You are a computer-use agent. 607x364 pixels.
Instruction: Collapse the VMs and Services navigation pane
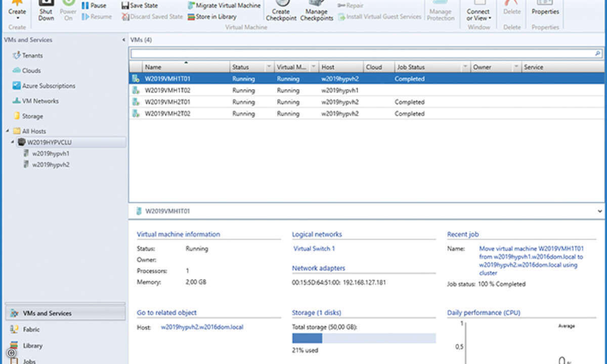(x=124, y=40)
